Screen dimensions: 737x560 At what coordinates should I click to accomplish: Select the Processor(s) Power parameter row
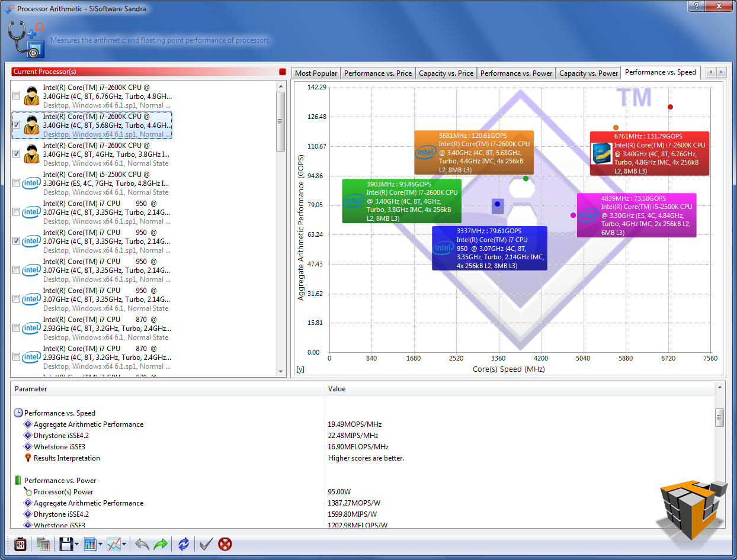point(363,492)
